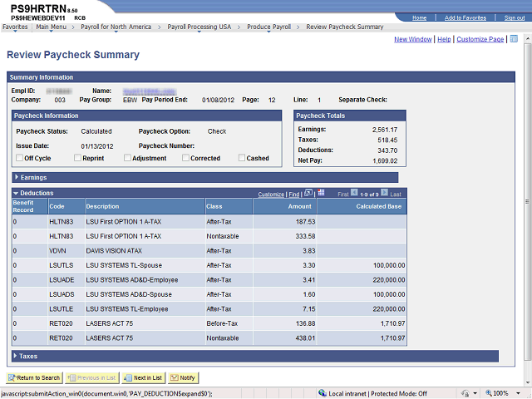Select pay period end 01/08/2012
Screen dimensions: 532x399
(x=218, y=100)
